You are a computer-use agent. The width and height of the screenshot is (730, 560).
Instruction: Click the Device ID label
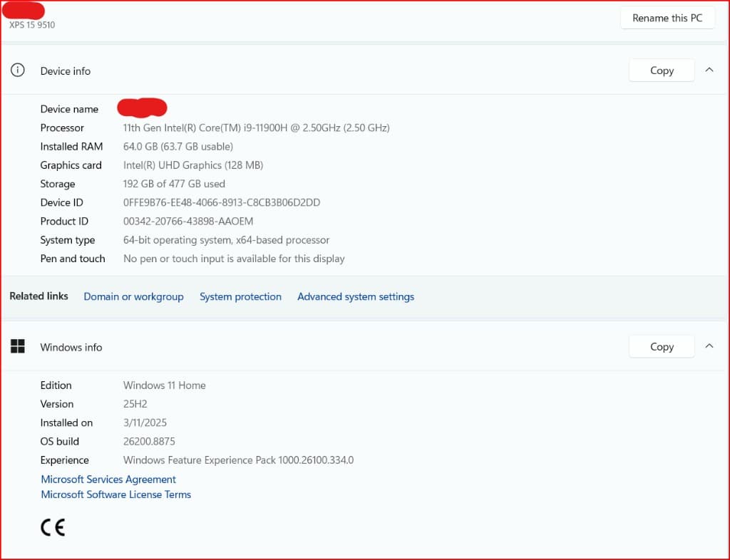pos(62,202)
